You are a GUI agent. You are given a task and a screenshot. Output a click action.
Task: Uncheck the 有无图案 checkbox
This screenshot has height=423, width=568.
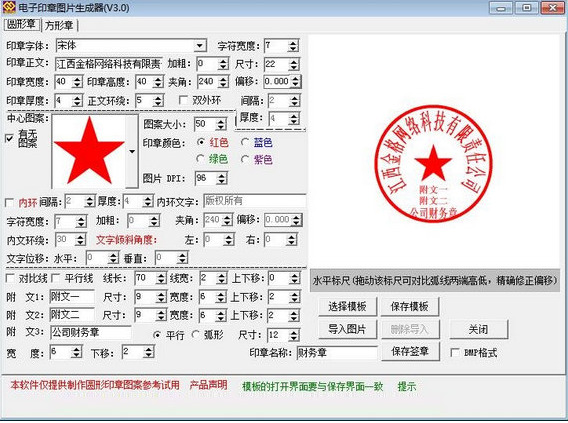pyautogui.click(x=10, y=138)
